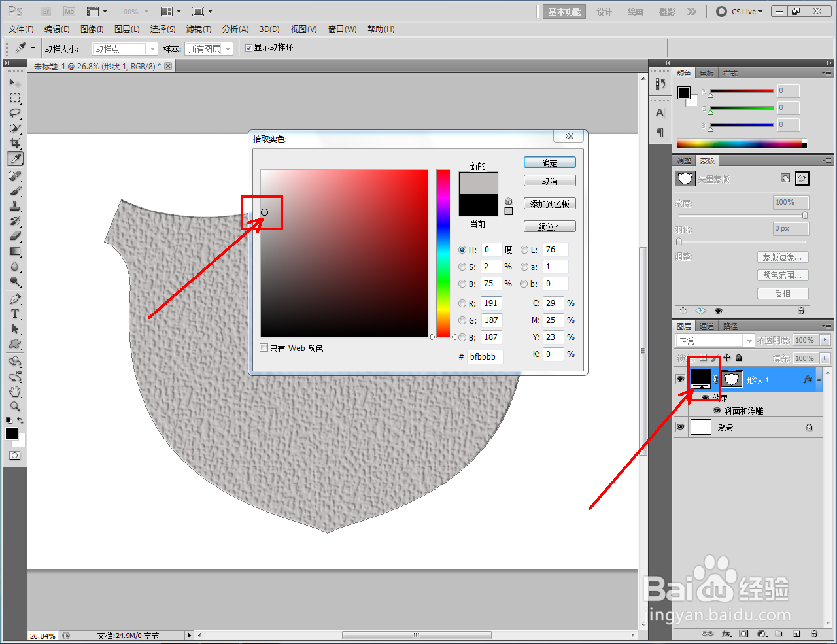837x644 pixels.
Task: Open the 滤镜(T) menu
Action: [199, 29]
